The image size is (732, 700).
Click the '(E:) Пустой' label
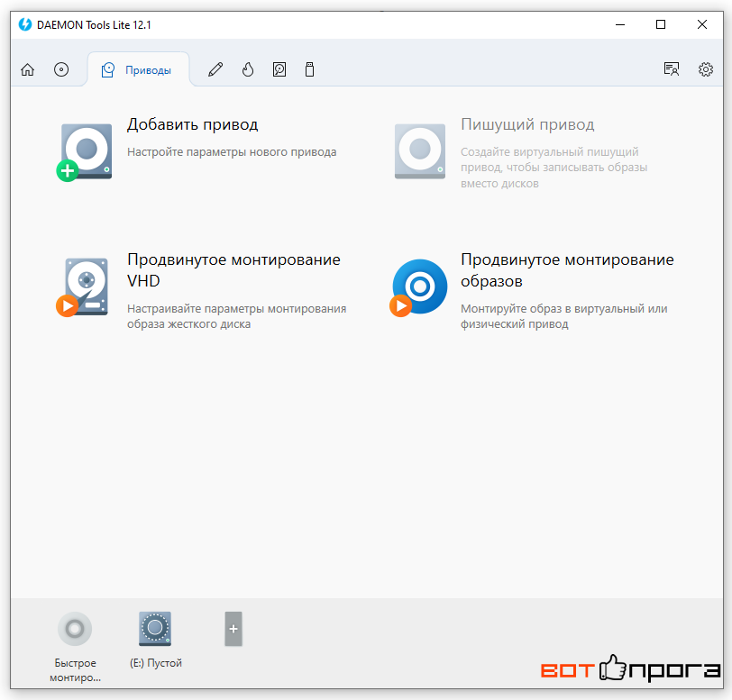coord(156,663)
